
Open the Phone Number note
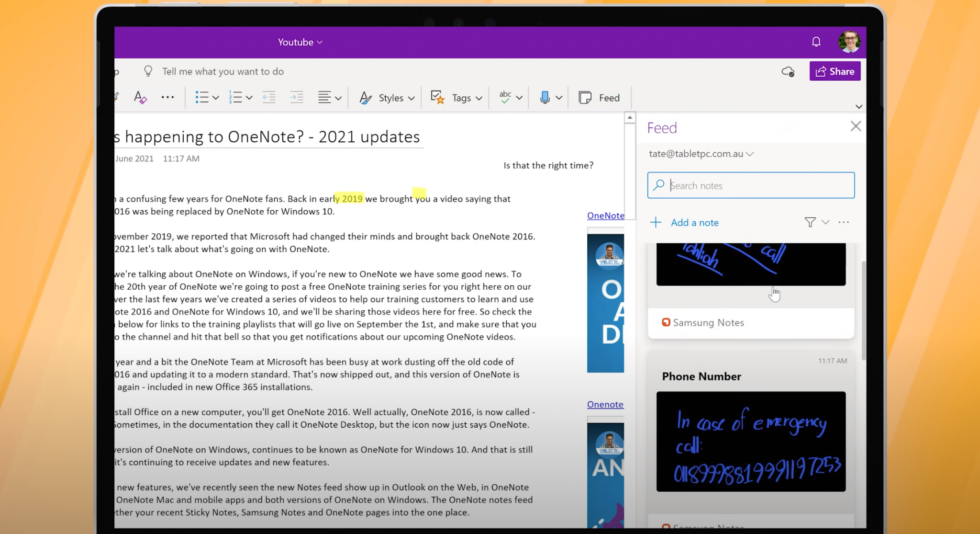[x=701, y=376]
